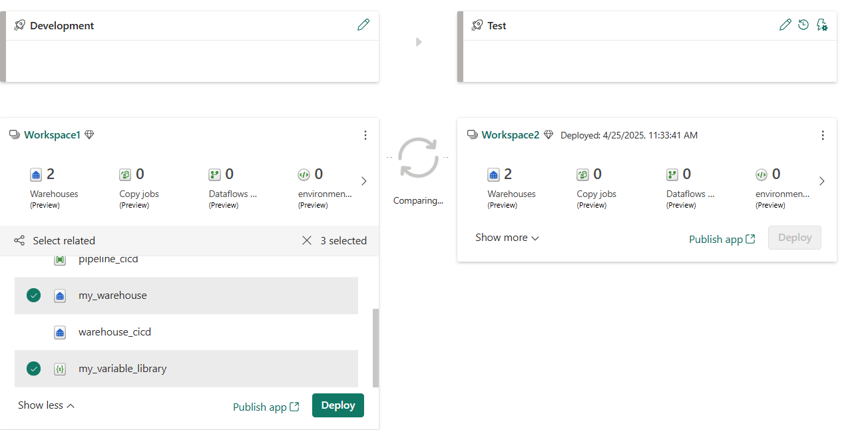Click Publish app link in Workspace2
The height and width of the screenshot is (430, 868).
tap(722, 239)
